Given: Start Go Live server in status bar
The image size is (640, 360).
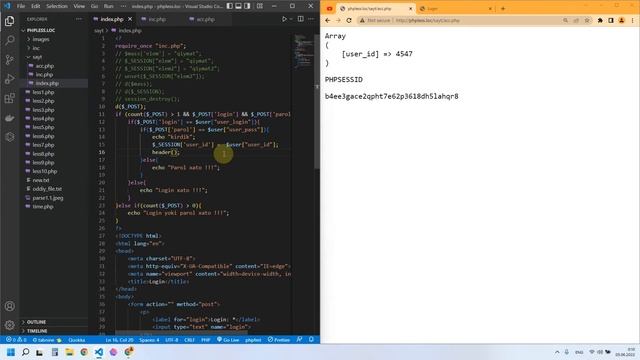Looking at the screenshot, I should [228, 340].
